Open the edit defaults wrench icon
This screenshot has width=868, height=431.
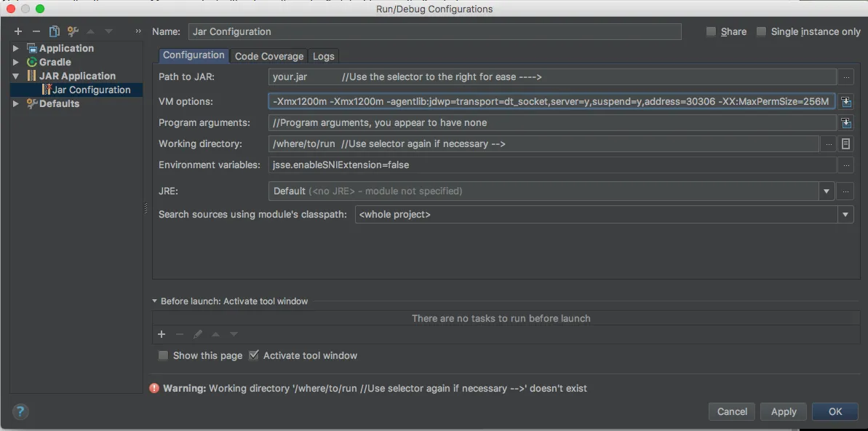pyautogui.click(x=72, y=31)
